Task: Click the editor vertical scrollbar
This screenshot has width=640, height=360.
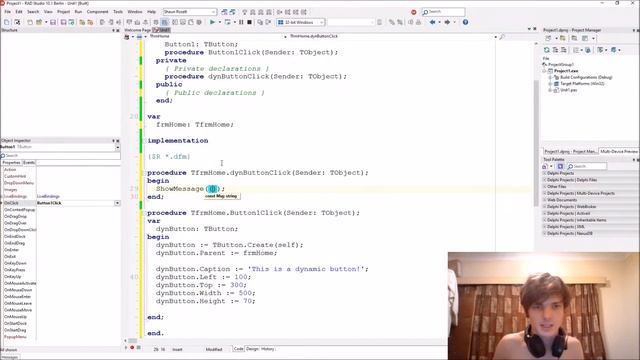Action: (x=536, y=143)
